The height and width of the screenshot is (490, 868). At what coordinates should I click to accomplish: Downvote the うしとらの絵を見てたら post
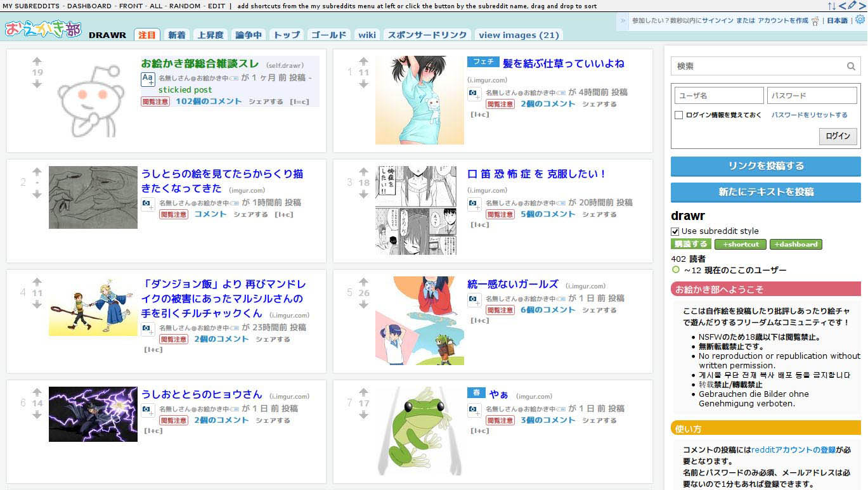coord(37,195)
